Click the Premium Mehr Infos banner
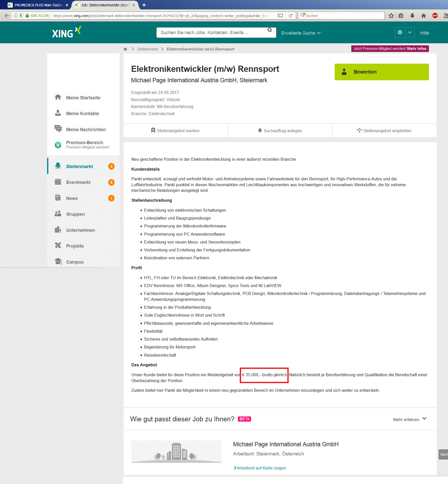Viewport: 448px width, 484px height. [x=390, y=49]
